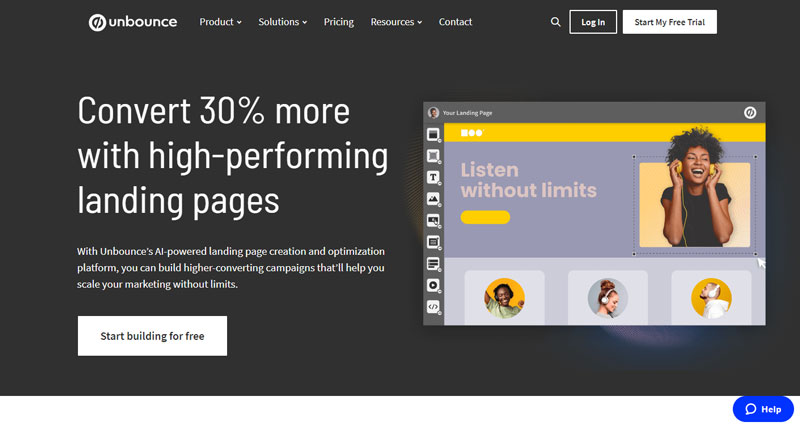This screenshot has height=424, width=800.
Task: Expand the Resources dropdown menu
Action: (396, 22)
